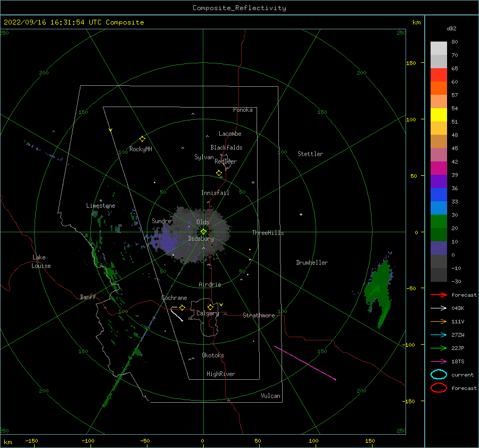The width and height of the screenshot is (479, 448).
Task: Click the white cross marker east of ThreeHills
Action: 301,214
